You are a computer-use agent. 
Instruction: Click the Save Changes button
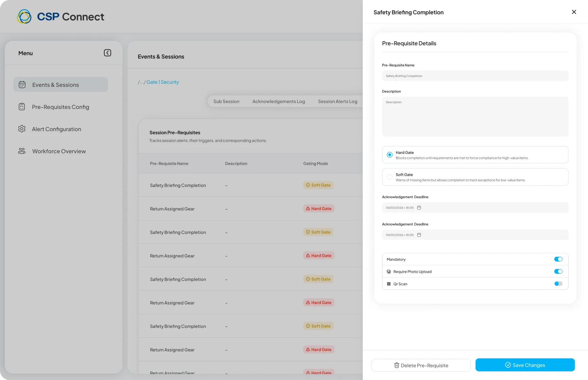525,365
